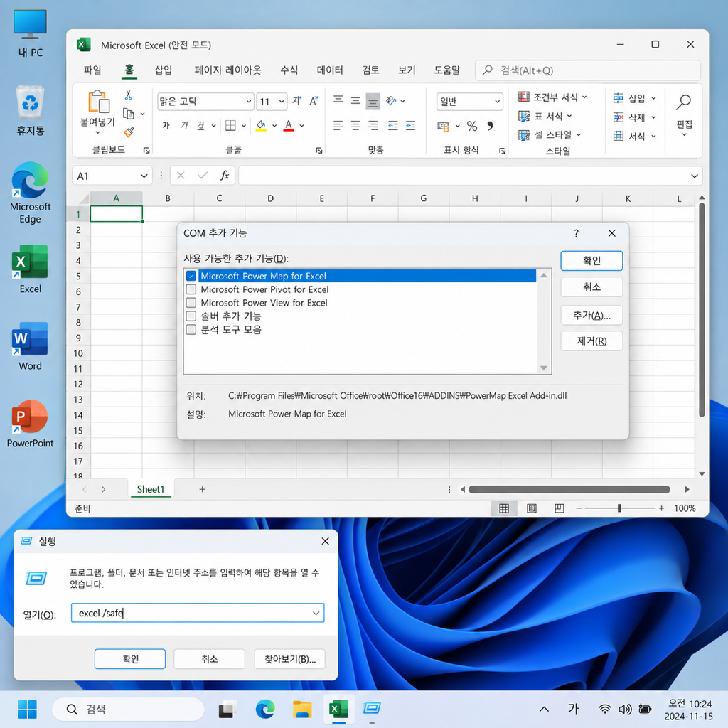Expand the 표 서식 dropdown
728x728 pixels.
coord(569,116)
